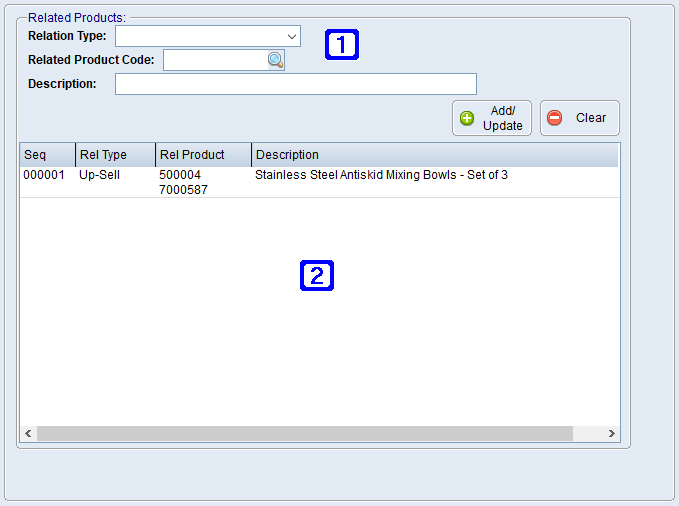
Task: Click the Add/Update button
Action: [492, 118]
